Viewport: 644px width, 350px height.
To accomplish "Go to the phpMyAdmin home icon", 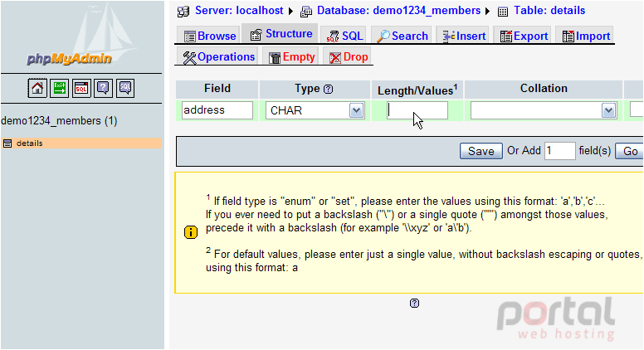I will point(37,88).
